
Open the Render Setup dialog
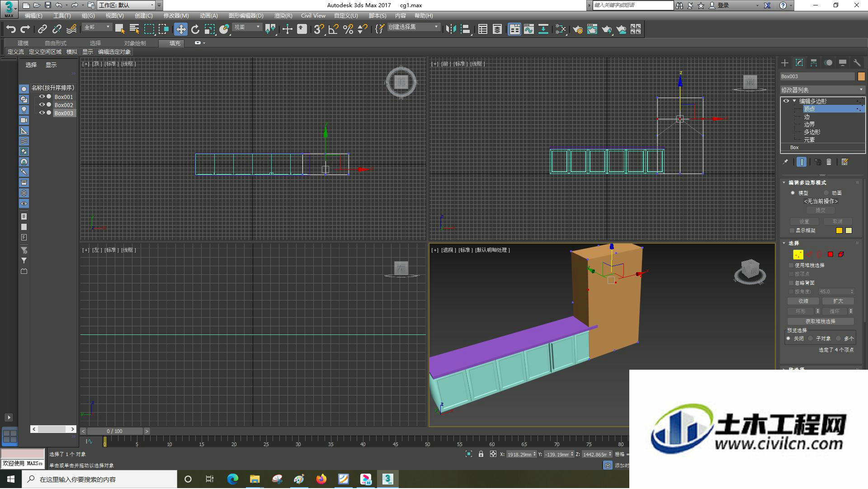[x=578, y=29]
